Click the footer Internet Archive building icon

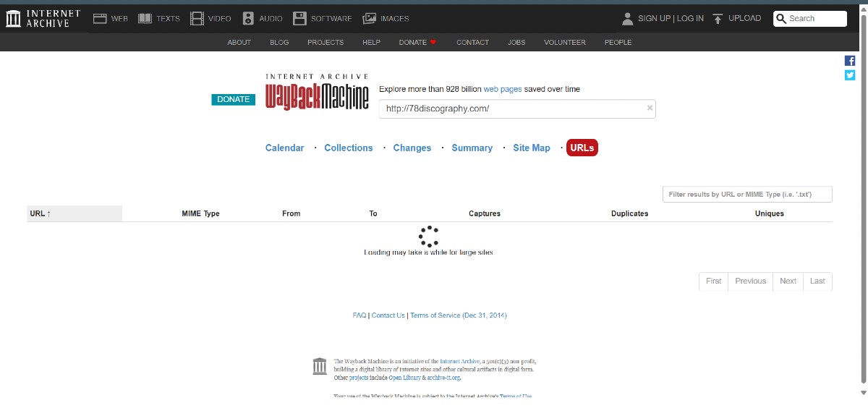click(x=320, y=366)
